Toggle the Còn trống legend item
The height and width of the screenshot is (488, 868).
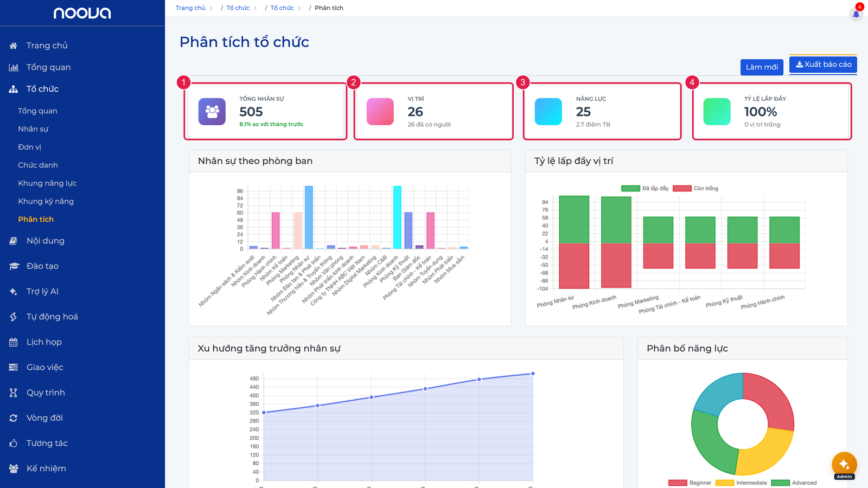(x=695, y=188)
